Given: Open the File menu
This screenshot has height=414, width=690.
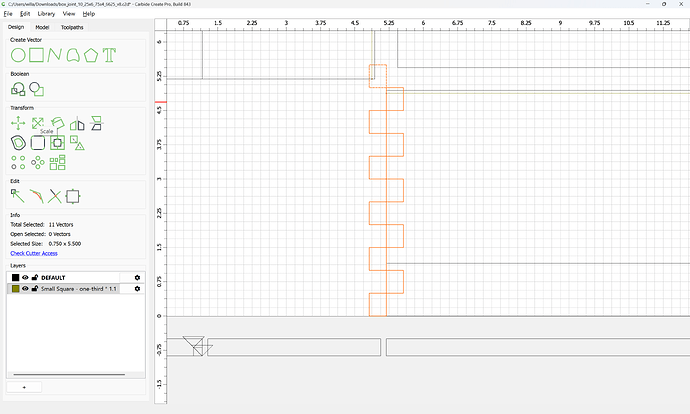Looking at the screenshot, I should [x=8, y=14].
